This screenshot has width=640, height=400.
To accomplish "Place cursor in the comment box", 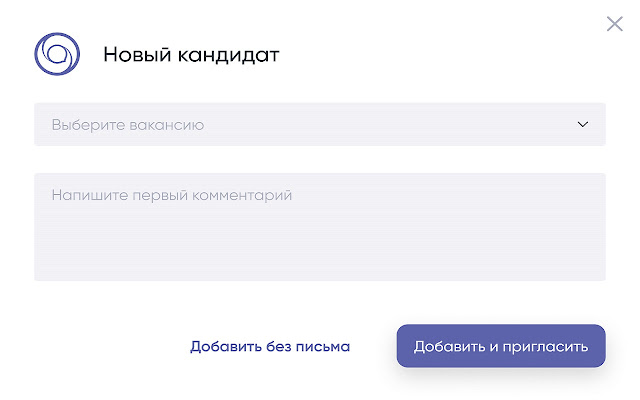I will (319, 227).
